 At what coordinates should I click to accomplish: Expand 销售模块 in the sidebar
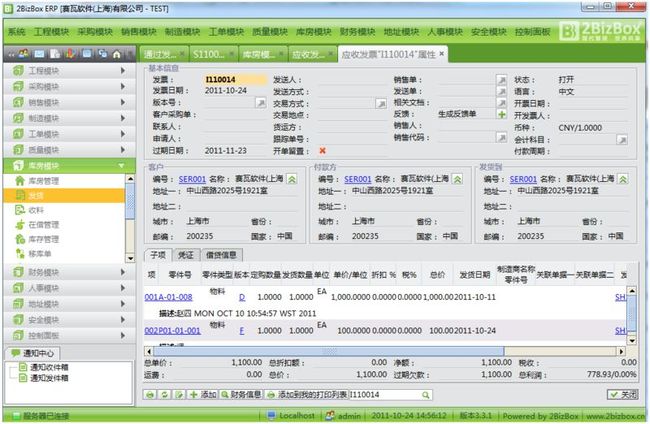pyautogui.click(x=69, y=102)
